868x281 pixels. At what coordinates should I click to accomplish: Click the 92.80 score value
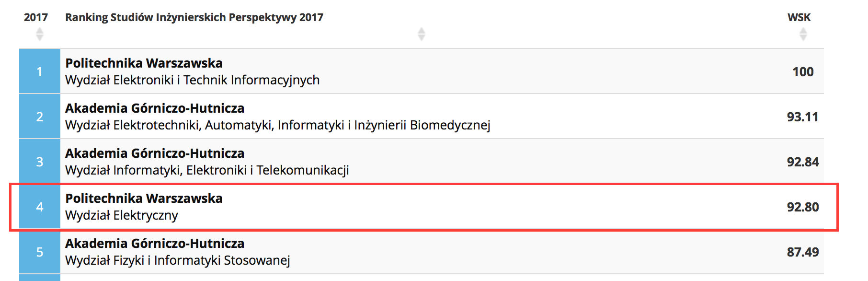tap(803, 207)
